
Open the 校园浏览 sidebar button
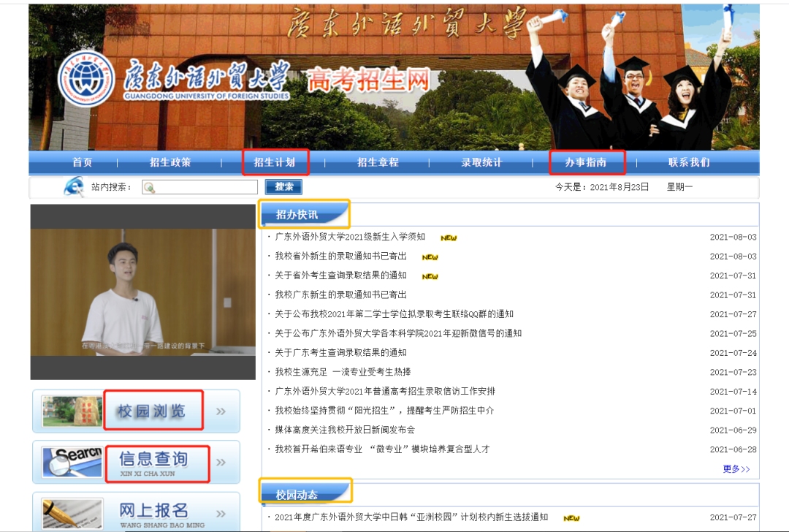pyautogui.click(x=137, y=411)
